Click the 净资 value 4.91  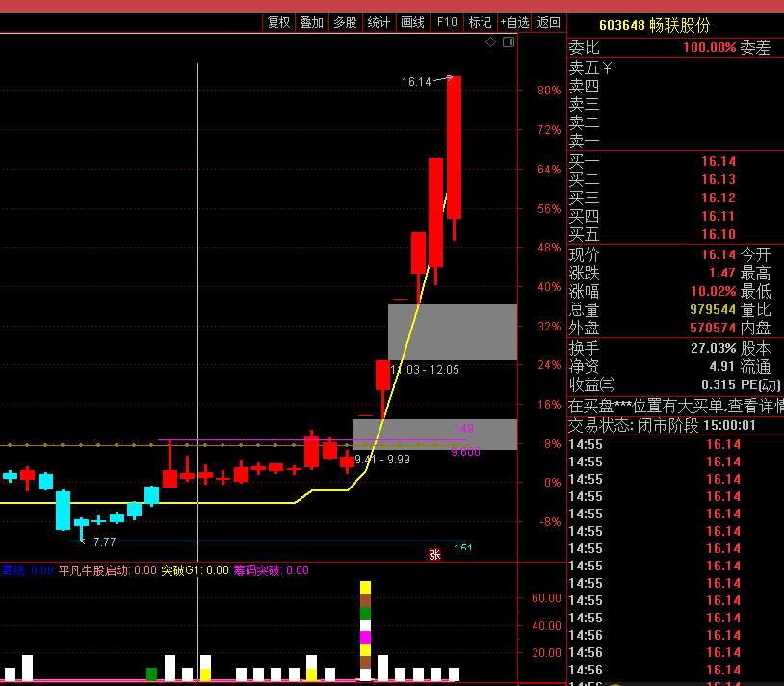click(722, 366)
